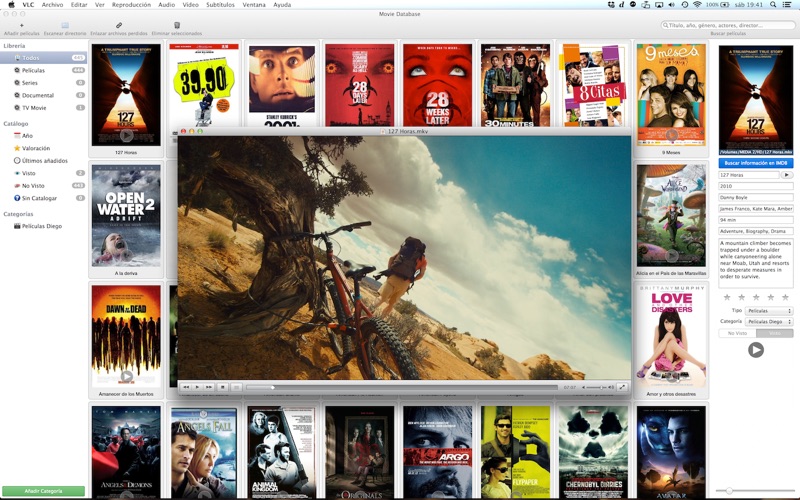Image resolution: width=800 pixels, height=500 pixels.
Task: Rate movie with fifth star
Action: click(785, 297)
